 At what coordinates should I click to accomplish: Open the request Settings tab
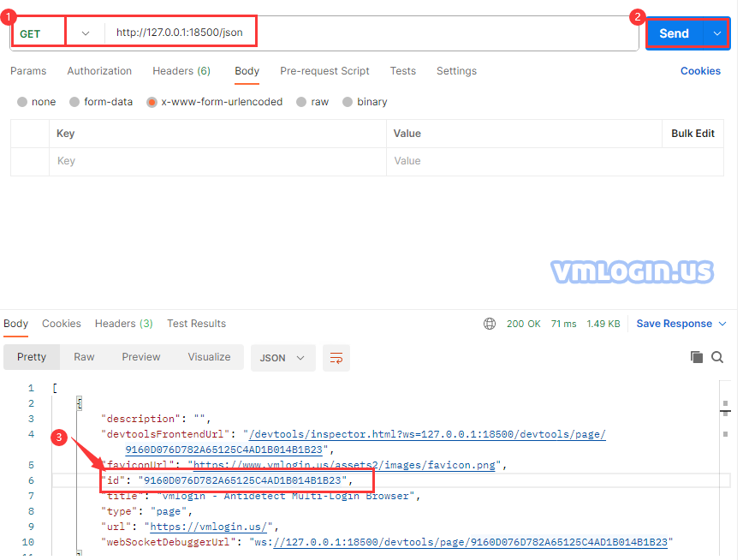click(x=456, y=71)
